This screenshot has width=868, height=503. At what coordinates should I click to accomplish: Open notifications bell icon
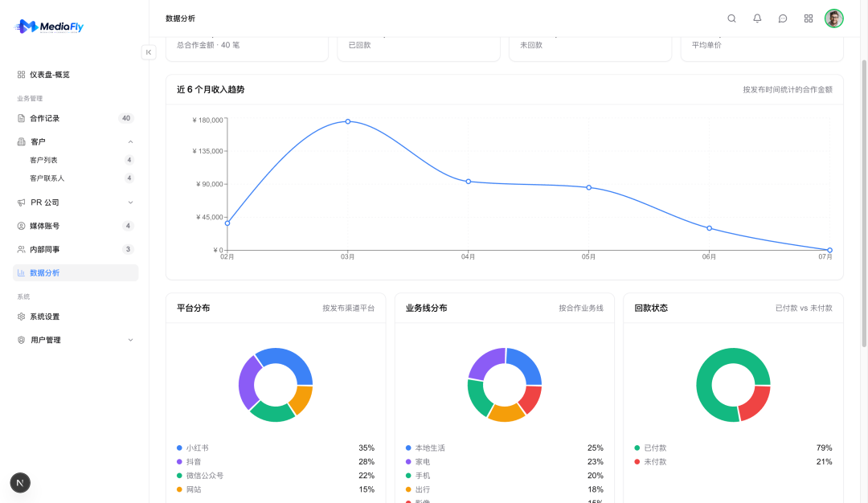[757, 18]
